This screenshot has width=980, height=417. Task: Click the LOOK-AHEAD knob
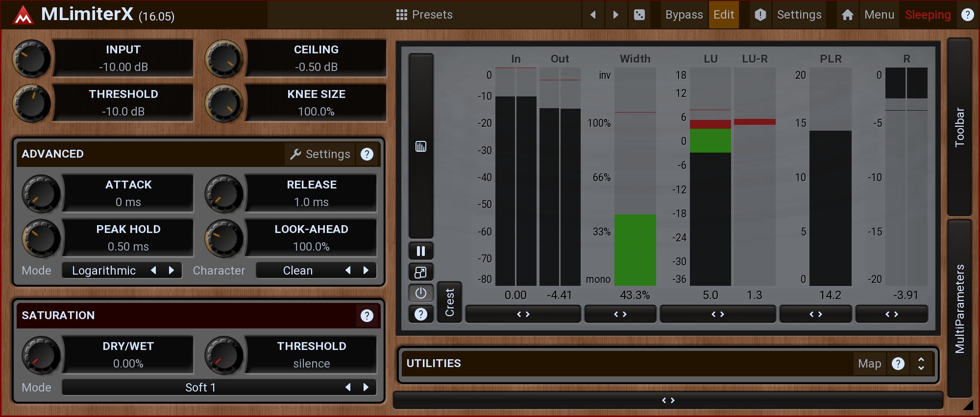click(224, 238)
